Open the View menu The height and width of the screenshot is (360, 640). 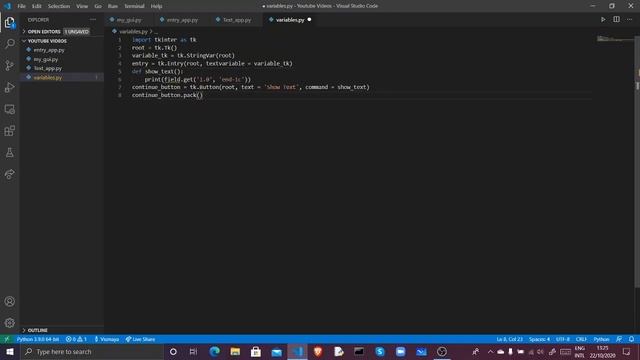82,6
